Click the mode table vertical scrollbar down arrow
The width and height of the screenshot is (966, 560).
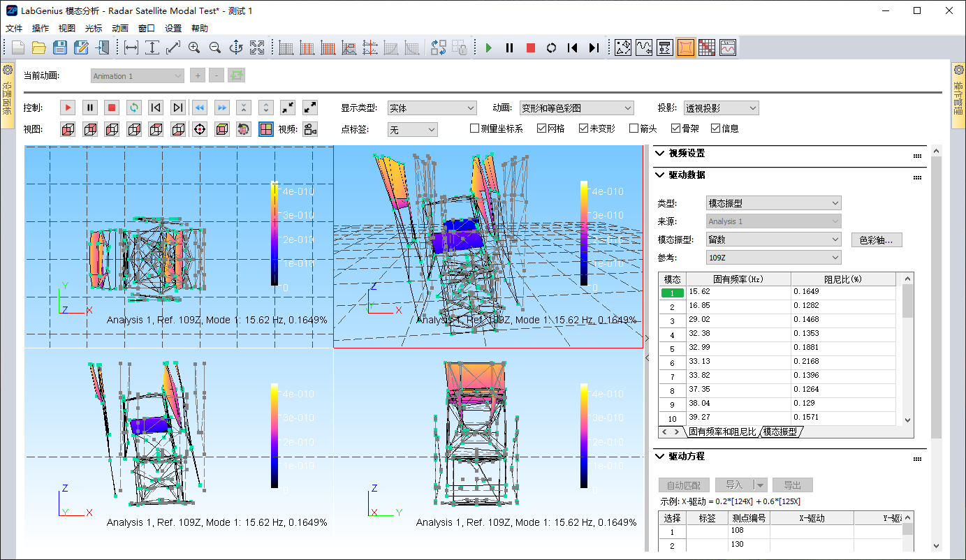(x=908, y=420)
